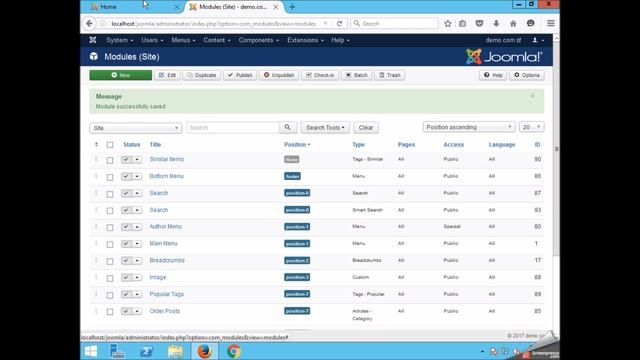The height and width of the screenshot is (360, 640).
Task: Switch to the Home browser tab
Action: coord(134,7)
